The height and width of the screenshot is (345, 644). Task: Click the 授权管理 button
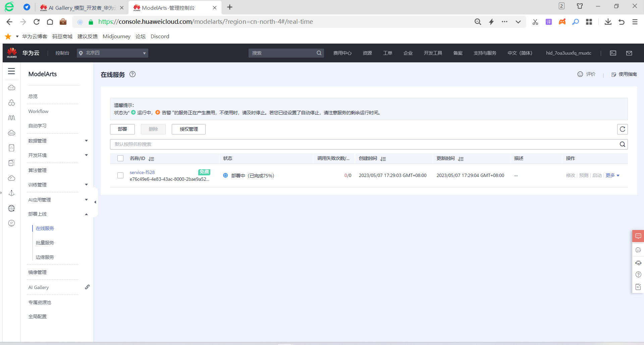pos(189,129)
